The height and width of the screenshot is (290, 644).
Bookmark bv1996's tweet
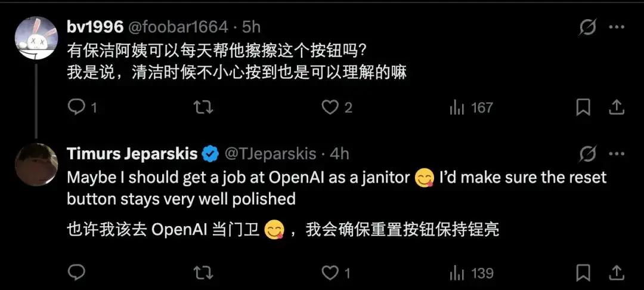(583, 107)
